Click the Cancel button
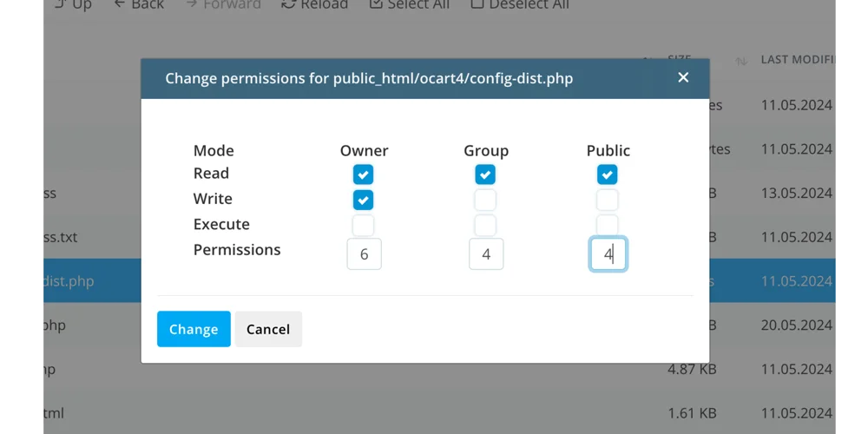The width and height of the screenshot is (868, 434). [x=268, y=329]
